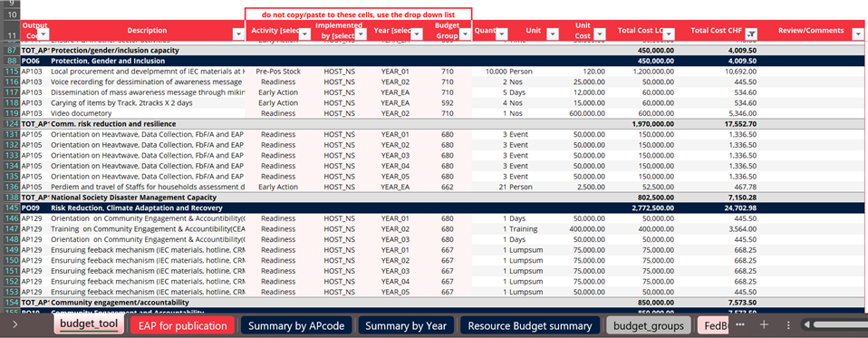
Task: Click the active filter icon on Total Cost CHF
Action: (750, 34)
